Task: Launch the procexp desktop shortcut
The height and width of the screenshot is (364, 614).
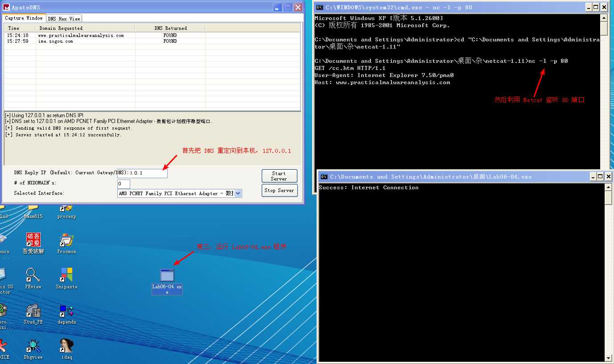Action: click(66, 211)
